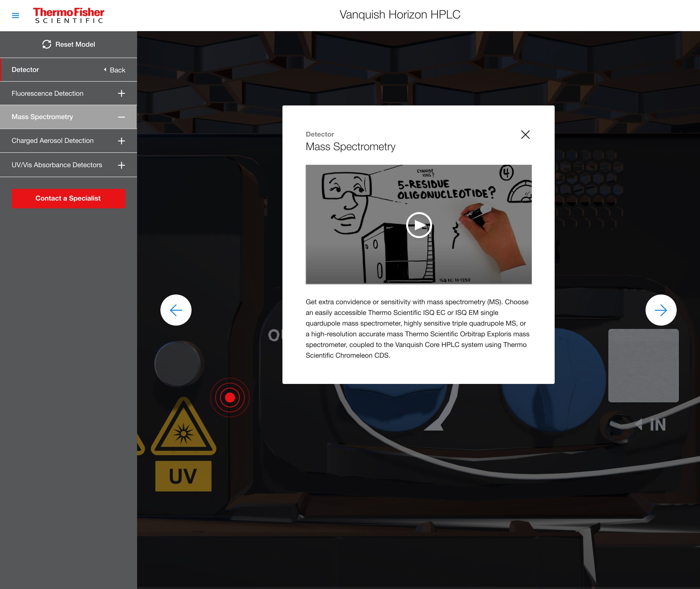Select the Mass Spectrometry menu item
700x589 pixels.
[x=69, y=117]
